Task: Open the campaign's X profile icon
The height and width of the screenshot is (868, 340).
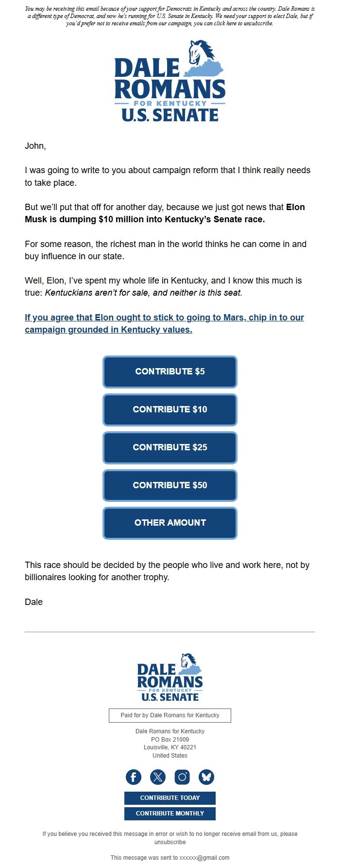Action: (157, 777)
